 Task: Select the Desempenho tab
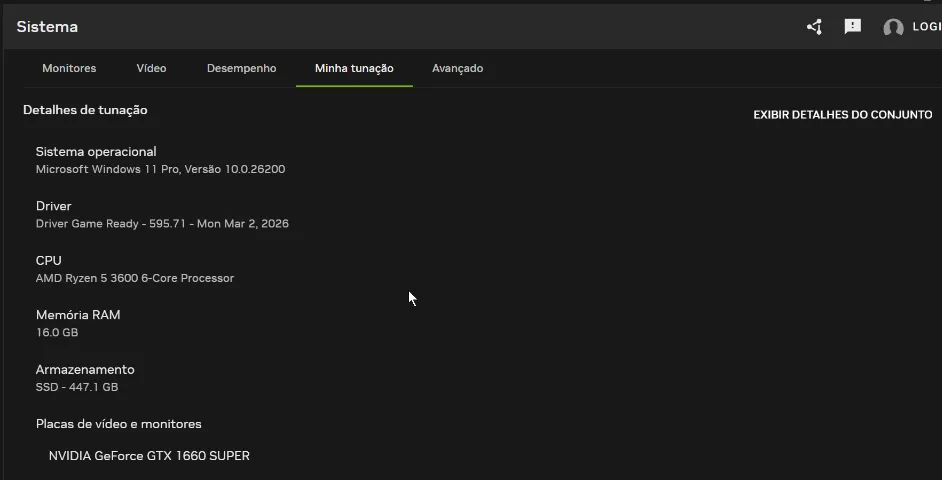point(242,68)
